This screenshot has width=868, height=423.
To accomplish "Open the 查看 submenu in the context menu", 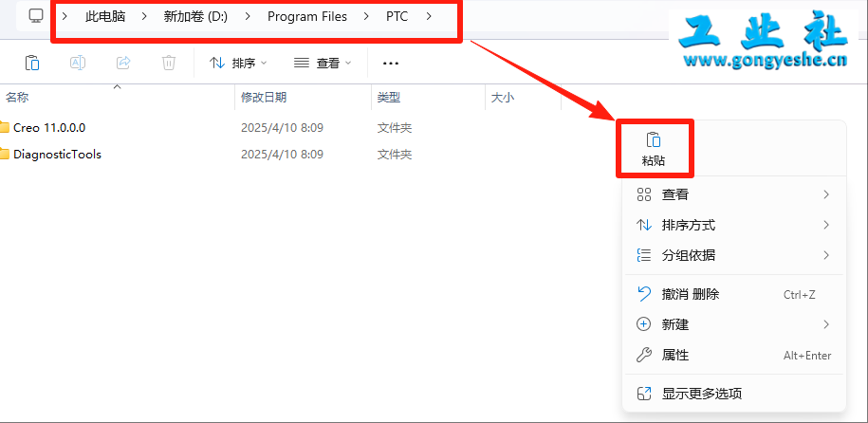I will pyautogui.click(x=734, y=194).
